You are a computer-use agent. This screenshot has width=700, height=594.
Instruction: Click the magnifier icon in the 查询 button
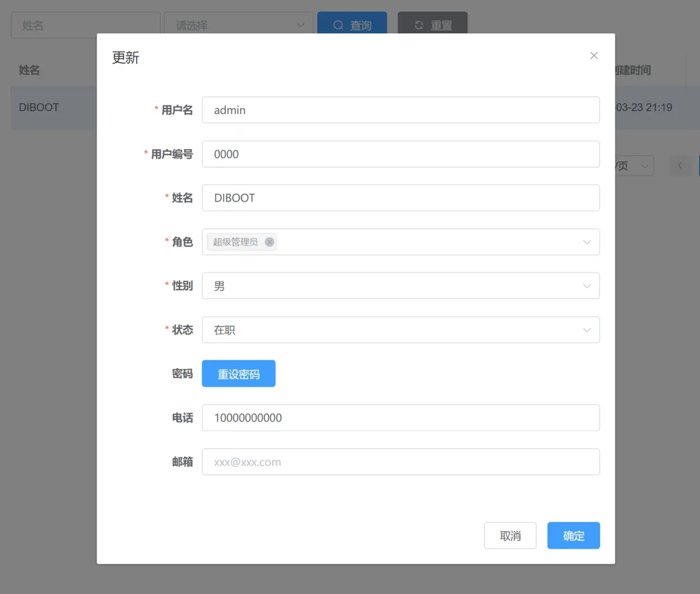(x=338, y=25)
